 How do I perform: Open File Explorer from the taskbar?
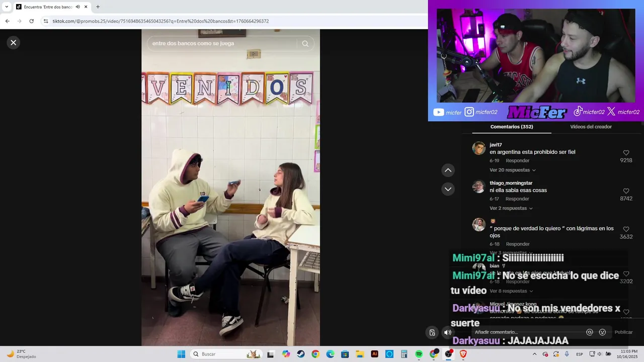[360, 354]
